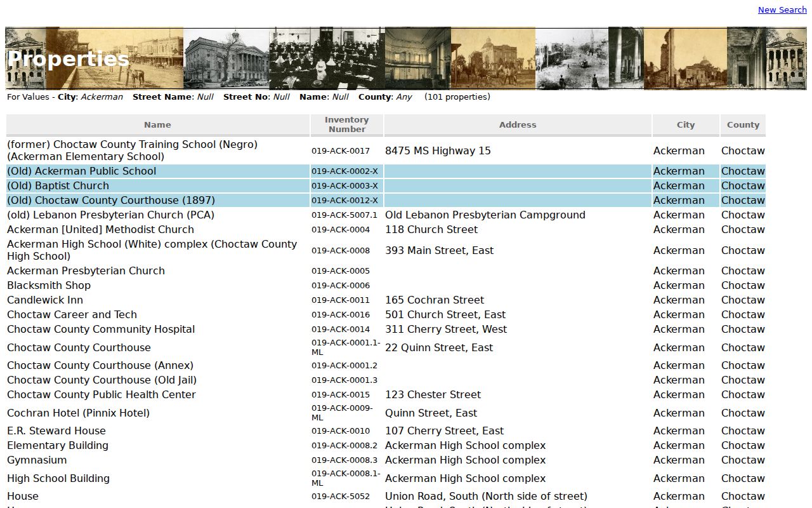Select Choctaw County Courthouse (Old Jail)
The height and width of the screenshot is (508, 812).
click(101, 380)
